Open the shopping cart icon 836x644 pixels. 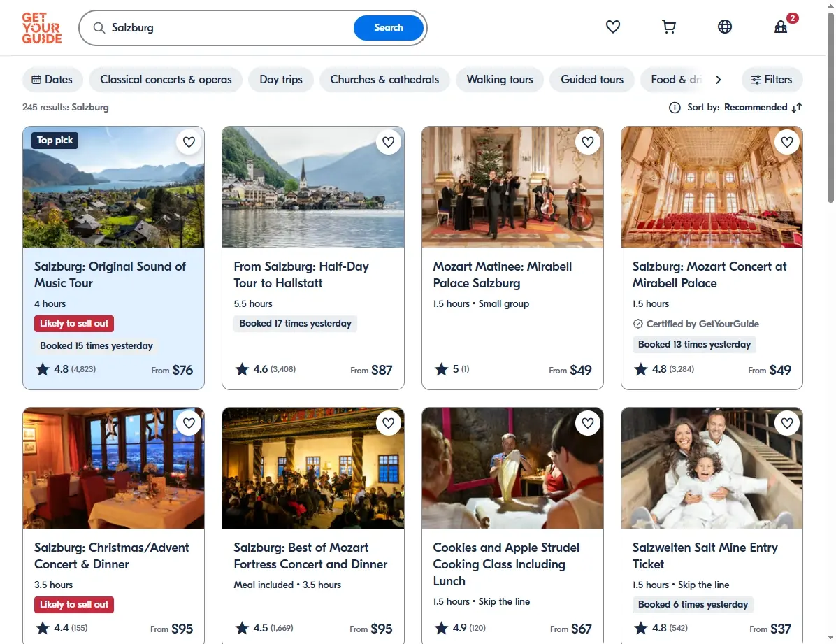[x=668, y=27]
